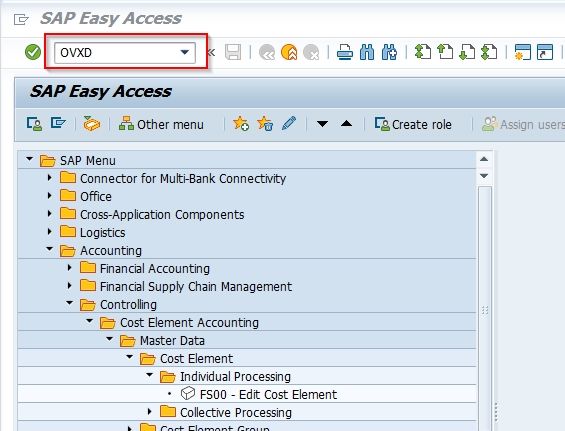Expand the Financial Accounting folder
565x431 pixels.
(70, 268)
